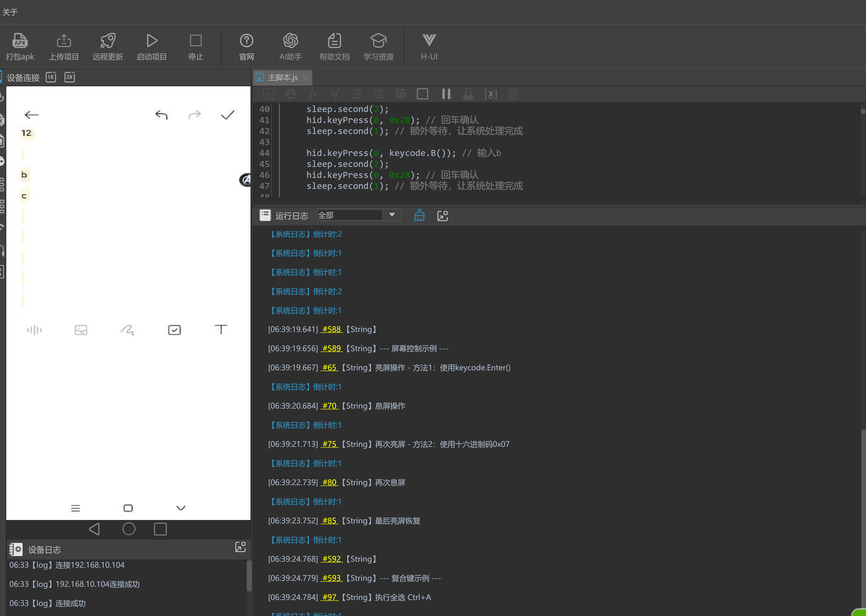Viewport: 866px width, 616px height.
Task: Open log link #70
Action: [329, 406]
